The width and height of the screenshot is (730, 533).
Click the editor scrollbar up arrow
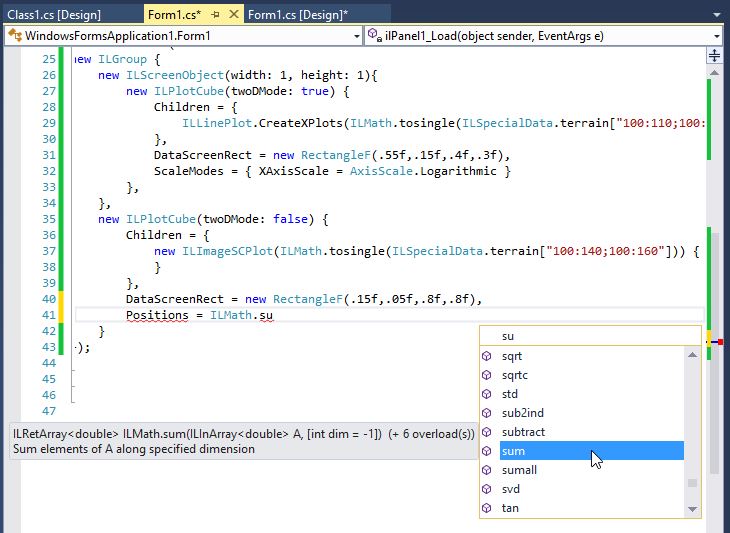coord(714,73)
